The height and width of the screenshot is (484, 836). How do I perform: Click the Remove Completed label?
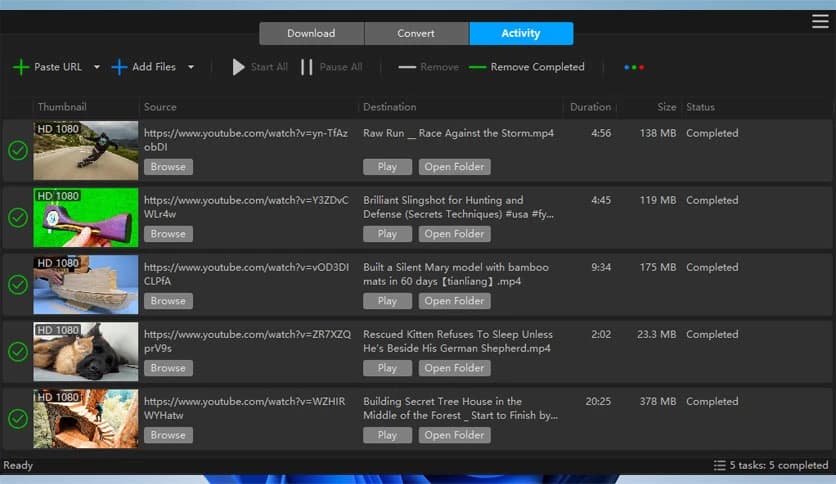(x=537, y=67)
